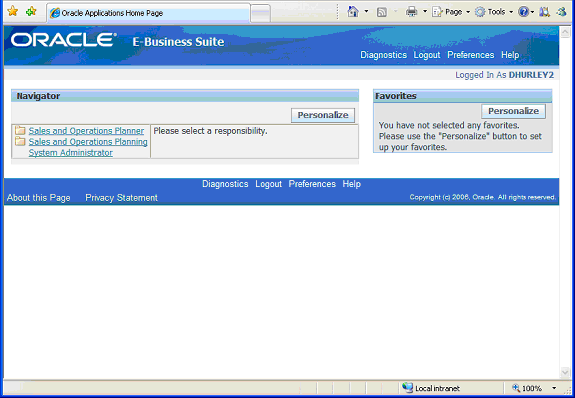Click the scrollbar up arrow
Image resolution: width=575 pixels, height=398 pixels.
[565, 32]
